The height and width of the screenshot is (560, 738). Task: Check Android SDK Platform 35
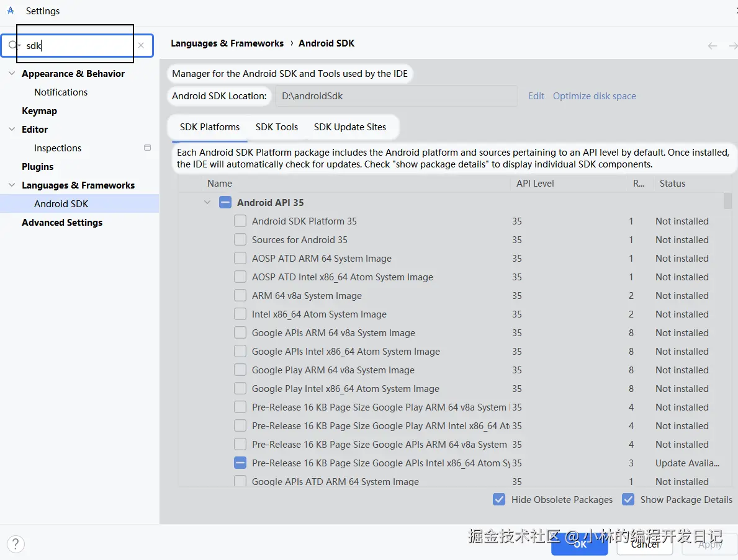240,221
